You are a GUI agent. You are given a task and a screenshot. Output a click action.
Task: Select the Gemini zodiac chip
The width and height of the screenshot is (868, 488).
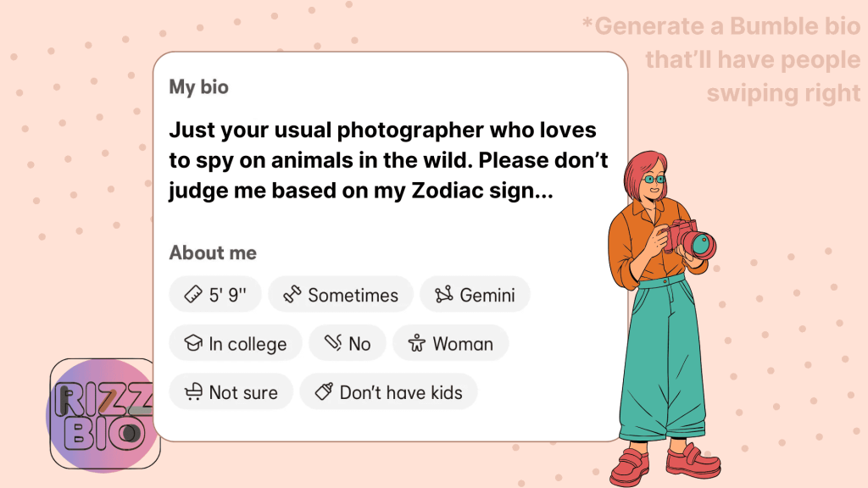[475, 294]
